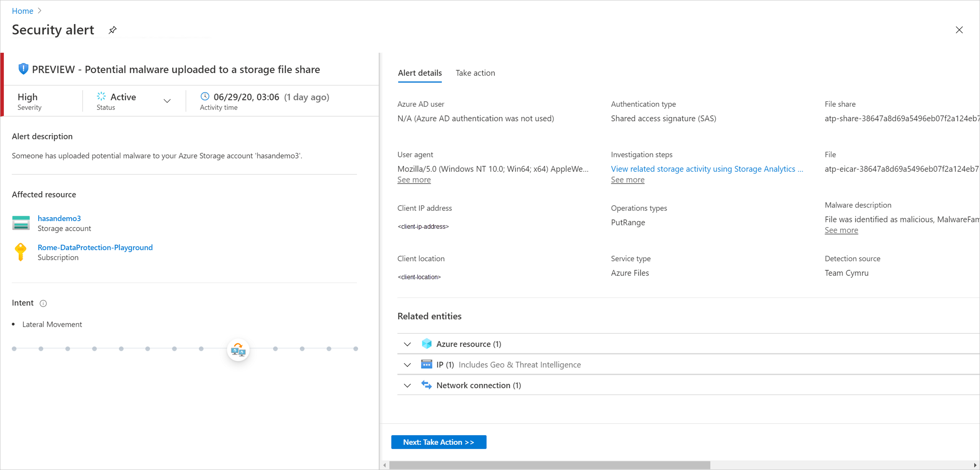Screen dimensions: 980x470
Task: Click the <client-ip-address> value
Action: point(423,226)
